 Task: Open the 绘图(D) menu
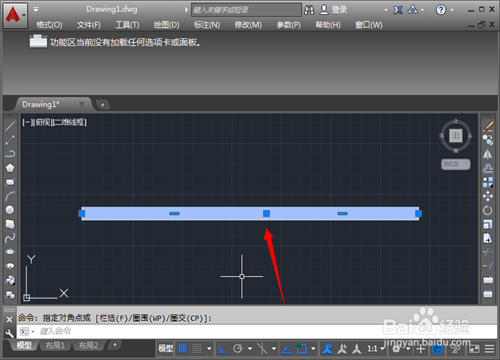pos(166,25)
